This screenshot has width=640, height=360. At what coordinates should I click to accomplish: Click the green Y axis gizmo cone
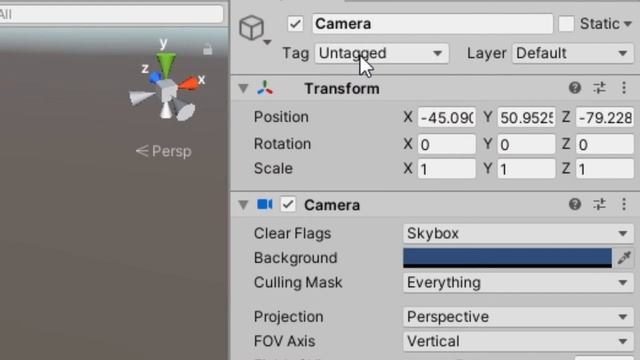[x=166, y=64]
